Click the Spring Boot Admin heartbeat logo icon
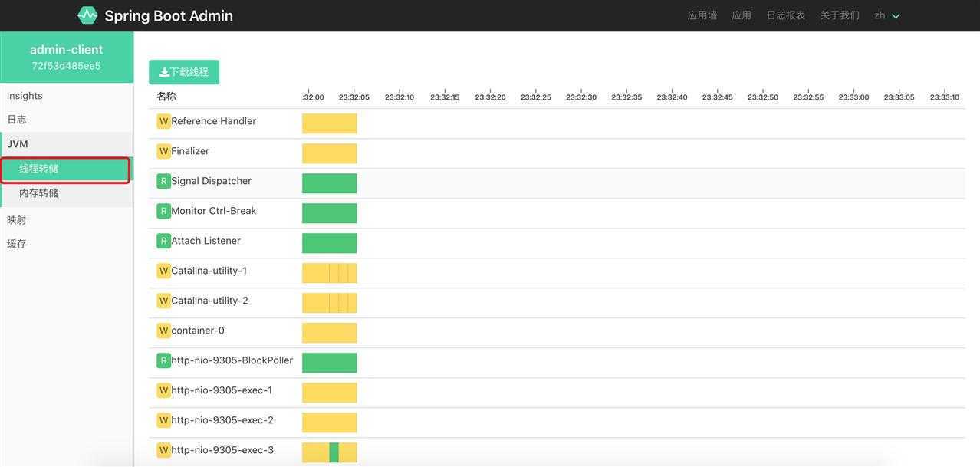 pos(87,15)
